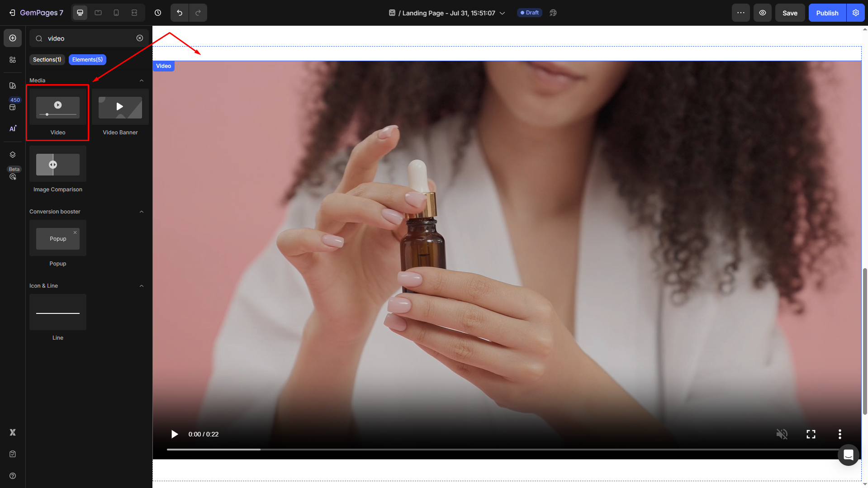Viewport: 868px width, 488px height.
Task: Click the Publish button
Action: (x=827, y=13)
